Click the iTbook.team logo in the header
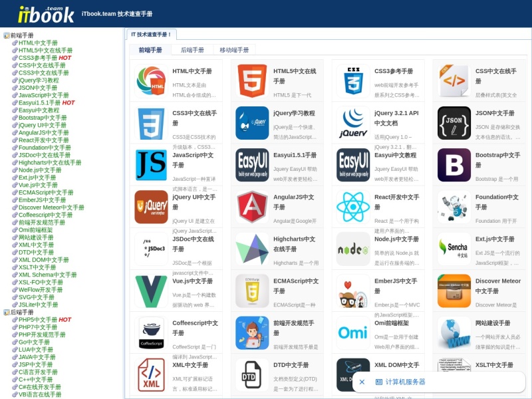 [46, 15]
